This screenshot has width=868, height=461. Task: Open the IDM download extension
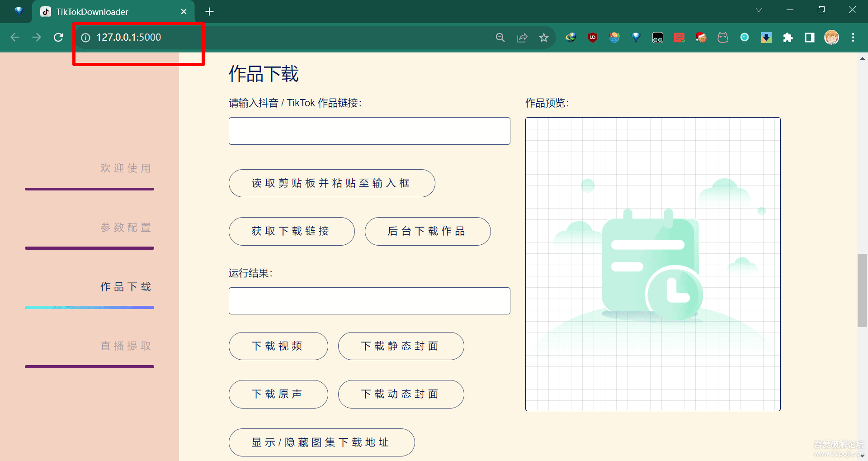tap(571, 38)
